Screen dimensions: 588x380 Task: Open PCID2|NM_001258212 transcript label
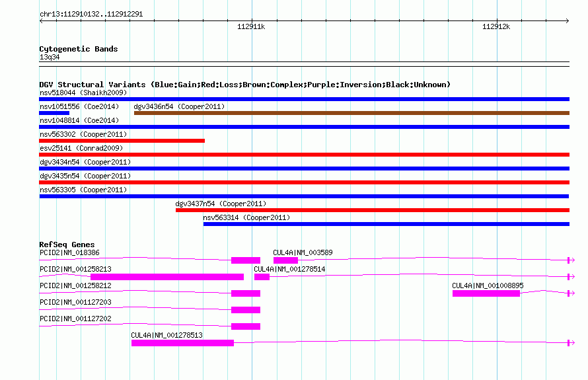75,285
